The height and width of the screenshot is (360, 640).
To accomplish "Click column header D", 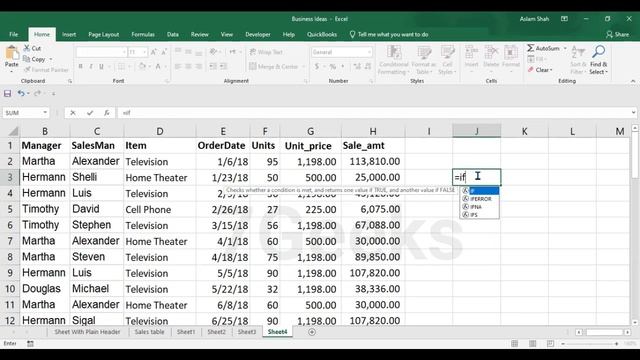I will click(x=160, y=131).
